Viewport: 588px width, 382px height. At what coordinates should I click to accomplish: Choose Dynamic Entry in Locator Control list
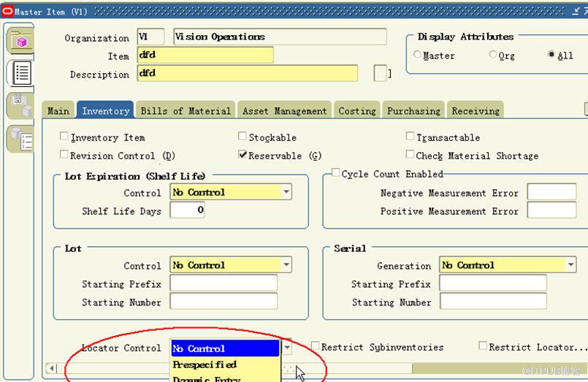click(225, 378)
